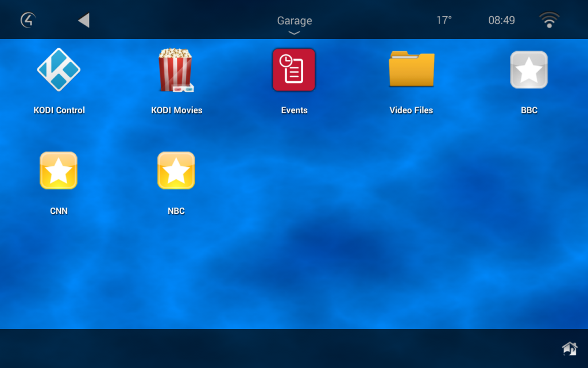Select the grey BBC star icon
Image resolution: width=588 pixels, height=368 pixels.
point(529,70)
